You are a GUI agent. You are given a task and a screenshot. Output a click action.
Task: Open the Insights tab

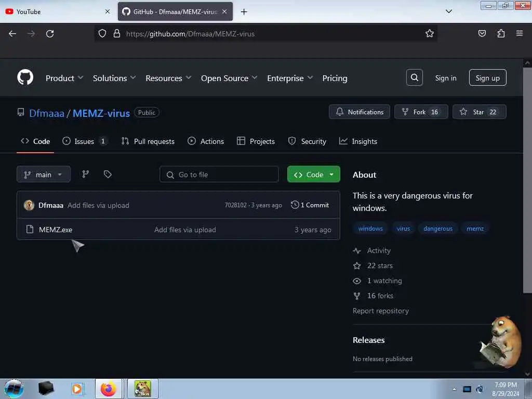pyautogui.click(x=358, y=141)
